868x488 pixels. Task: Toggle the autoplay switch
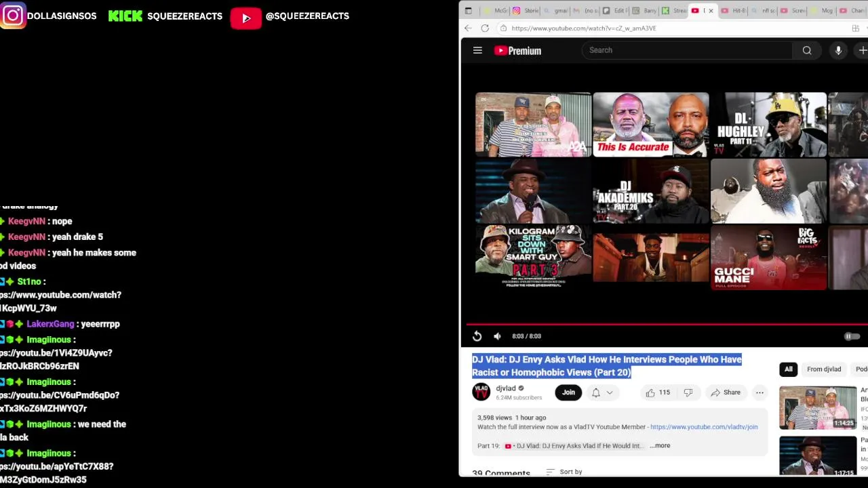[852, 336]
